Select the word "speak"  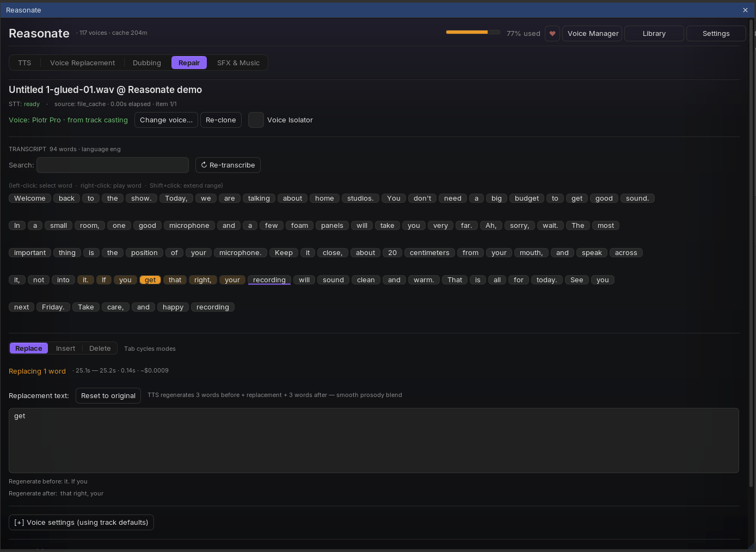coord(592,253)
